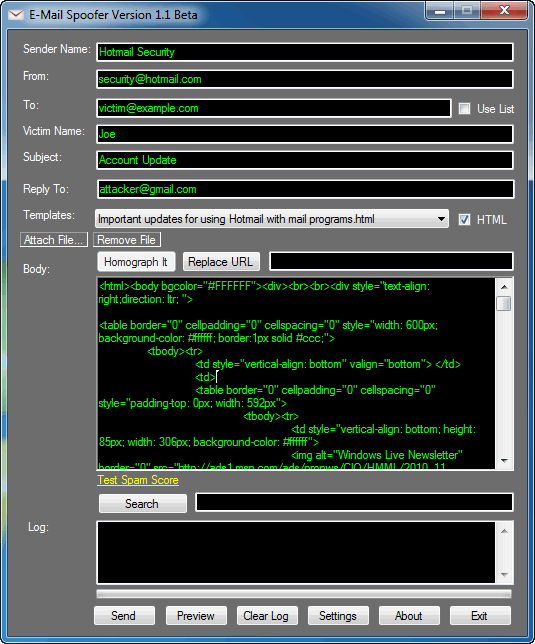Click the send progress bar
The image size is (535, 644).
pyautogui.click(x=304, y=594)
